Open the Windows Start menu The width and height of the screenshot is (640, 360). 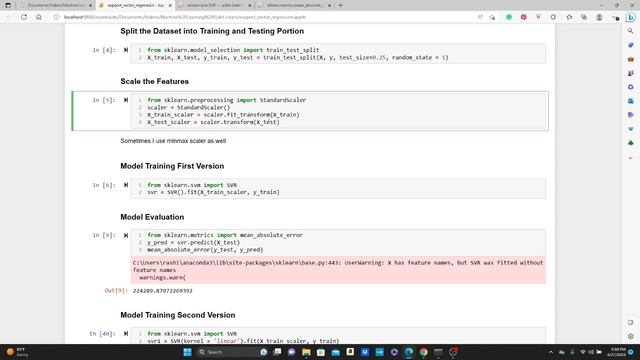[x=187, y=352]
